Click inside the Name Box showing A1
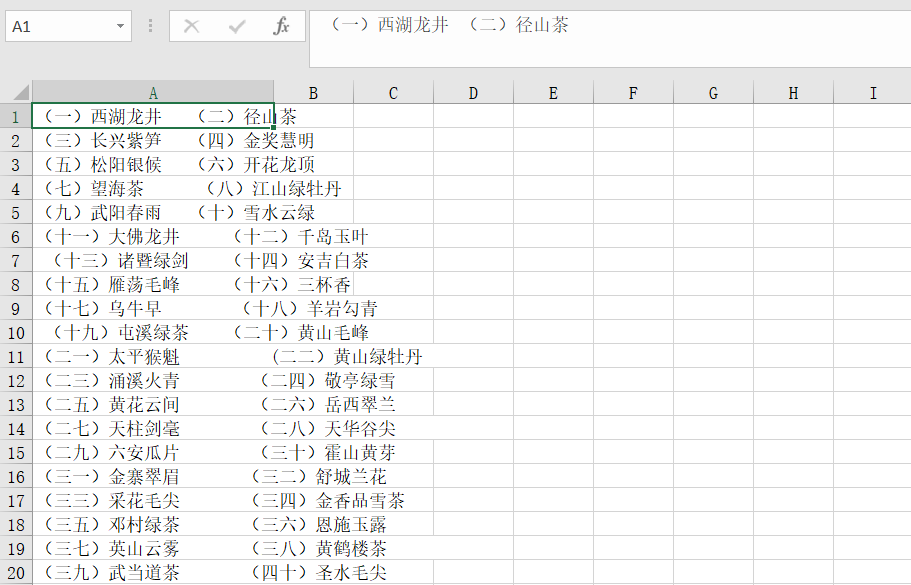Screen dimensions: 911x585 point(55,26)
